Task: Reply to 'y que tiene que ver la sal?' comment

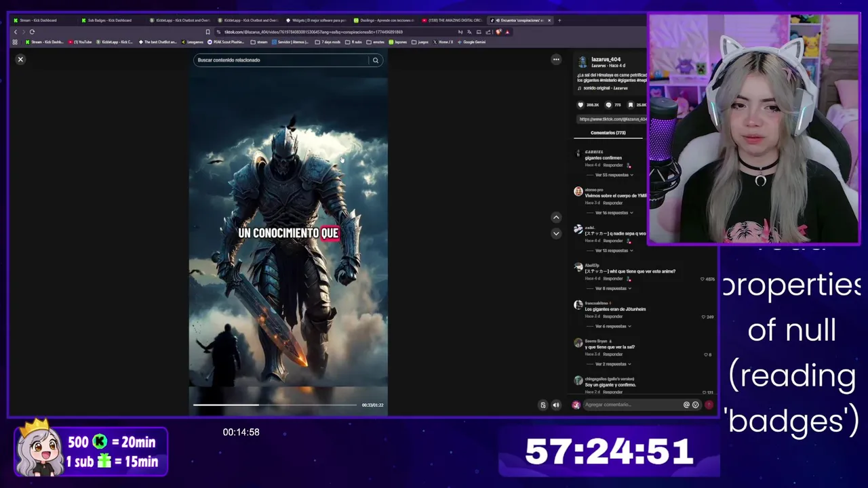Action: [x=613, y=354]
